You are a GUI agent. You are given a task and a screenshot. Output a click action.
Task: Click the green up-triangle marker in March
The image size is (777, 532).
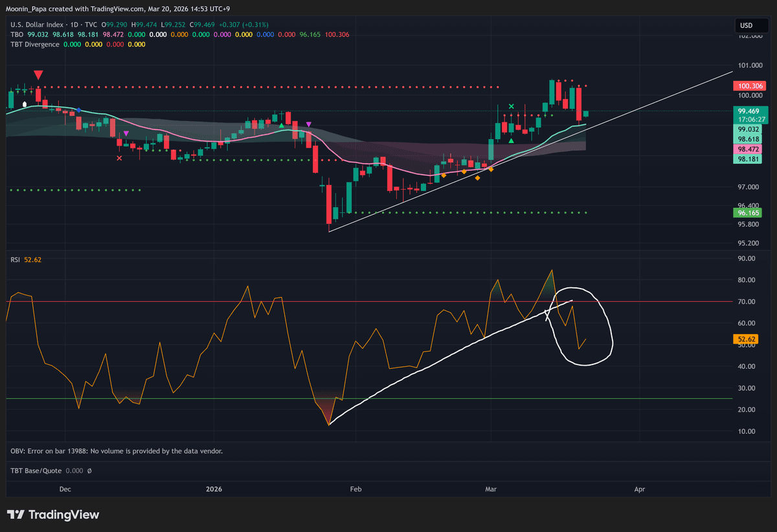(x=512, y=140)
